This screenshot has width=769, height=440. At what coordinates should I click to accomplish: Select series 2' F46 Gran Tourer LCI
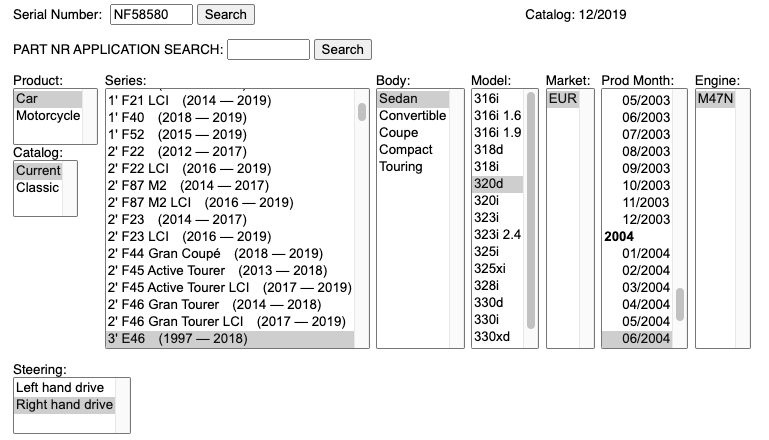pos(231,322)
